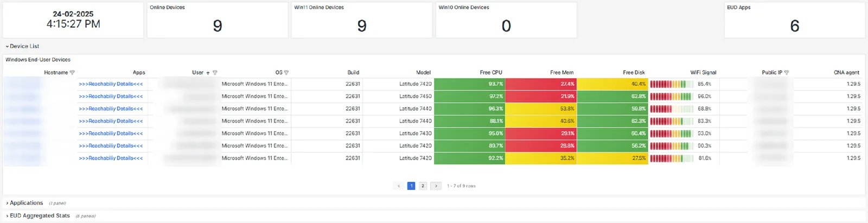Click the User column sort arrow

click(x=208, y=73)
